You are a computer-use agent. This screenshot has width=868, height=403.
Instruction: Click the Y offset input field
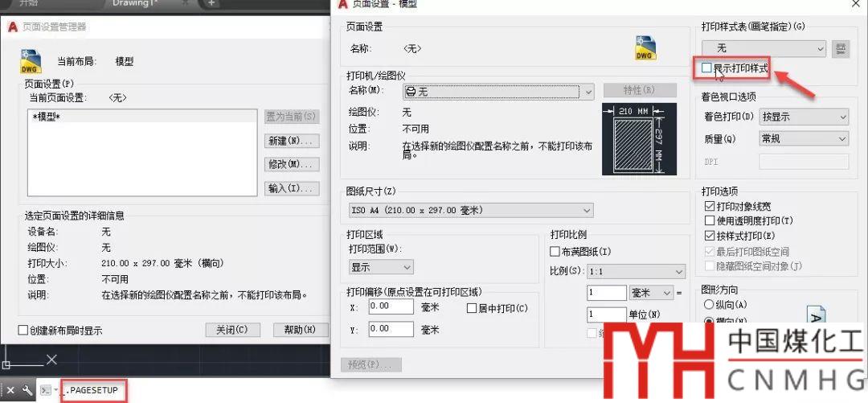(391, 329)
